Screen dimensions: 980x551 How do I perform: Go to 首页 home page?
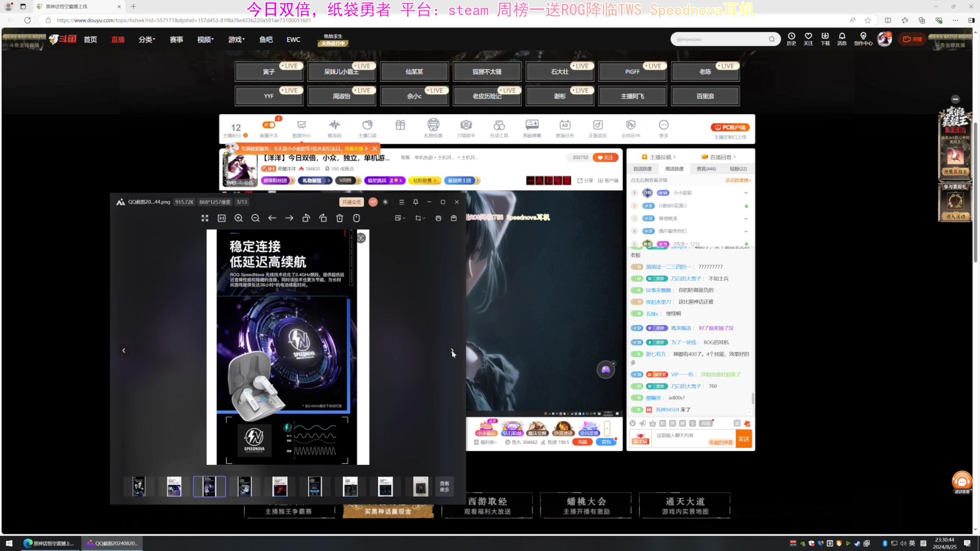[90, 39]
